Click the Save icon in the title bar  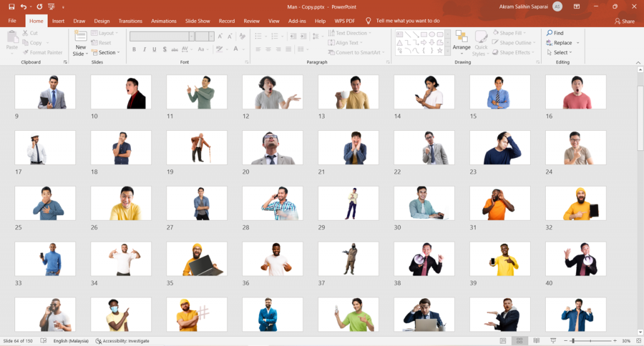(11, 6)
